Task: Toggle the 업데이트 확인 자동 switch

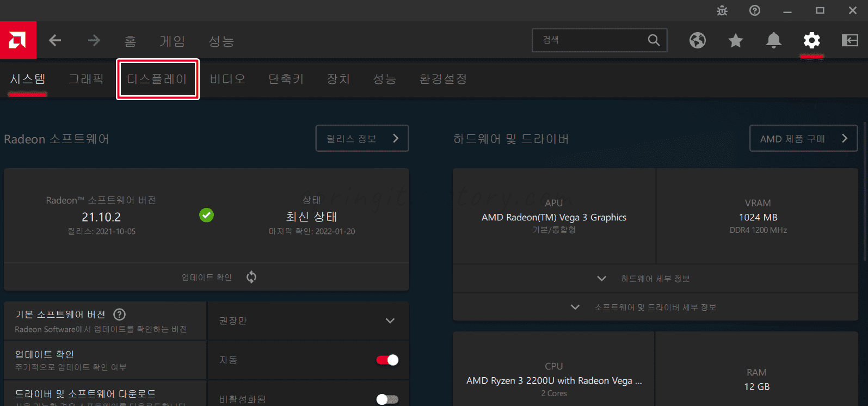Action: tap(387, 360)
